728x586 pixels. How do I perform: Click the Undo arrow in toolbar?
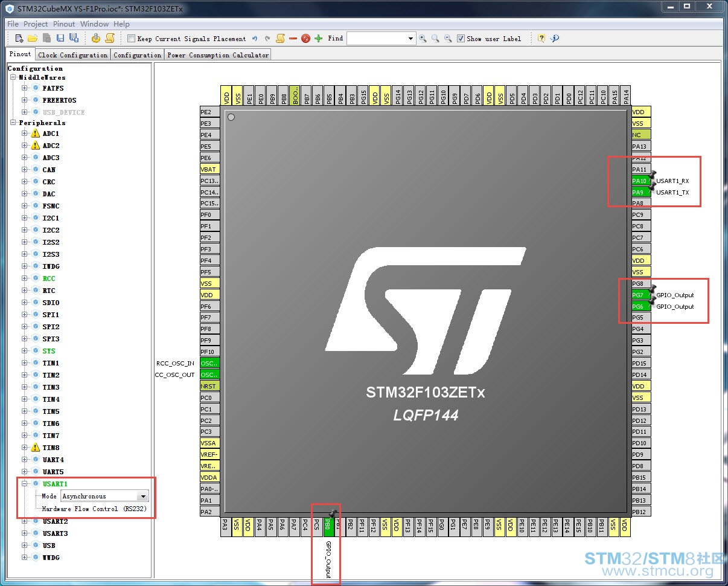pyautogui.click(x=255, y=39)
